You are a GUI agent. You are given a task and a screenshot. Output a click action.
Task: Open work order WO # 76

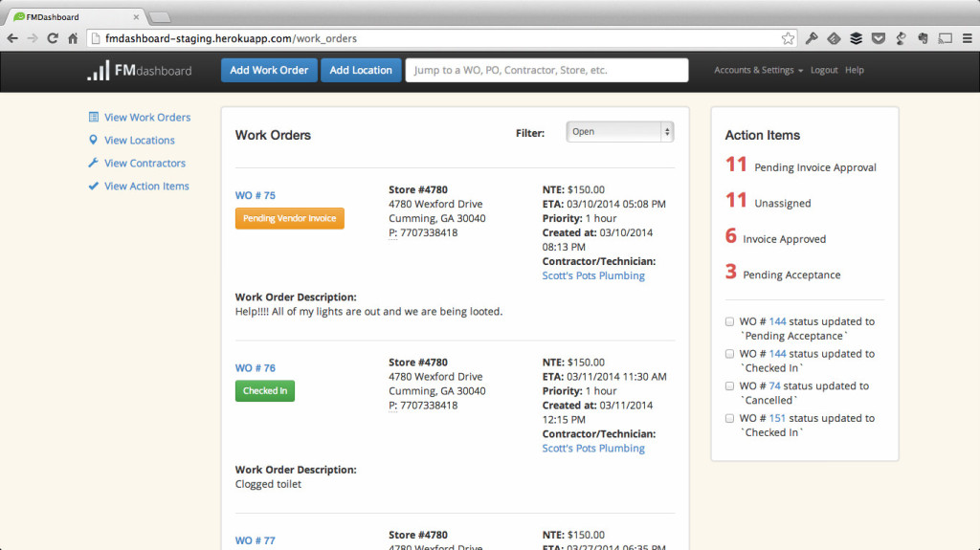(x=255, y=367)
